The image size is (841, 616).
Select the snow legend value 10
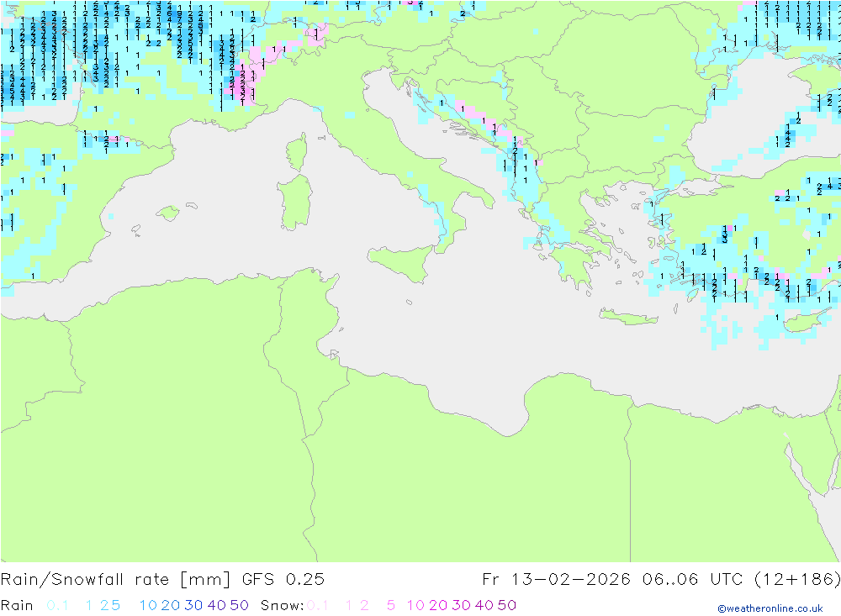(x=415, y=605)
